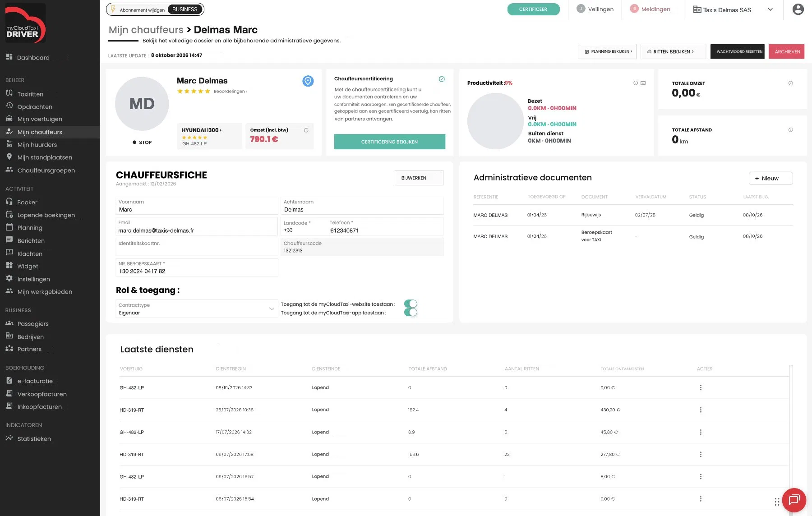Viewport: 812px width, 516px height.
Task: Click the Meldingen notification badge icon
Action: click(x=634, y=9)
